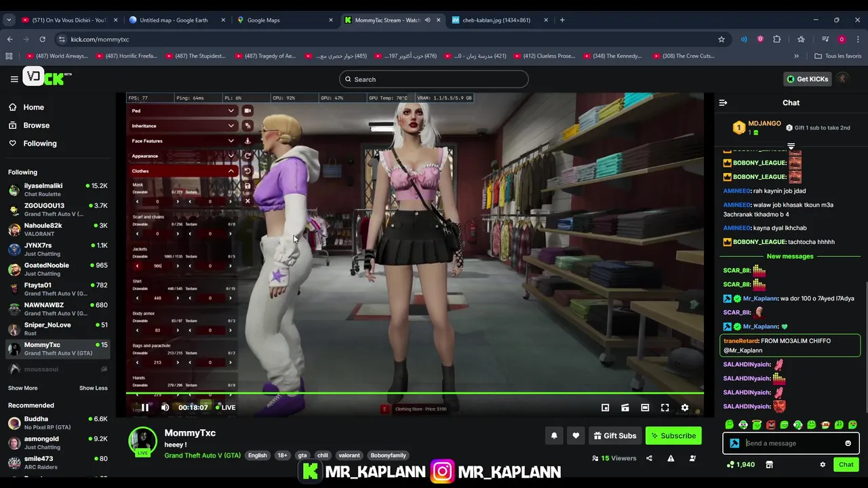This screenshot has width=868, height=488.
Task: Click the share stream icon
Action: 649,458
